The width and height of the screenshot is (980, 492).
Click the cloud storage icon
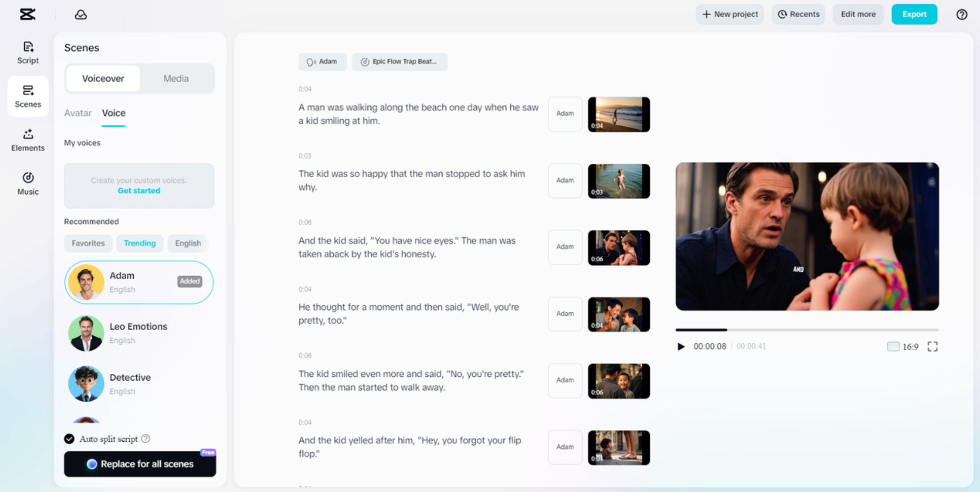coord(80,14)
